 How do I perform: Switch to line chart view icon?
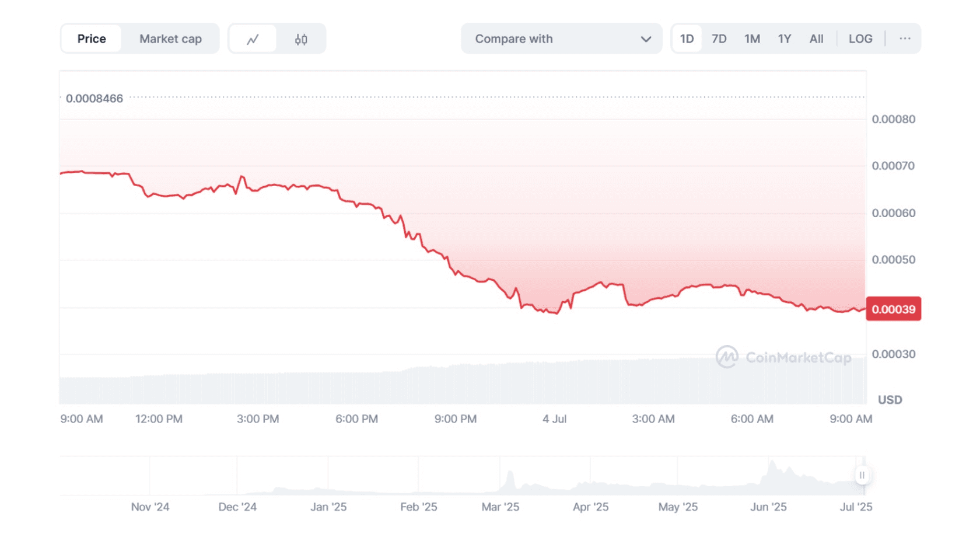tap(253, 39)
